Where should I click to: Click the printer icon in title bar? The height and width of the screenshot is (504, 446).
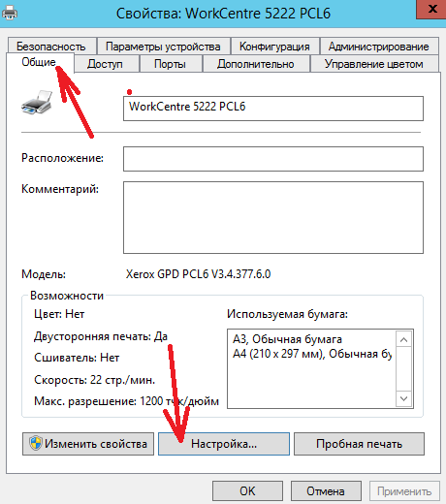pos(10,14)
